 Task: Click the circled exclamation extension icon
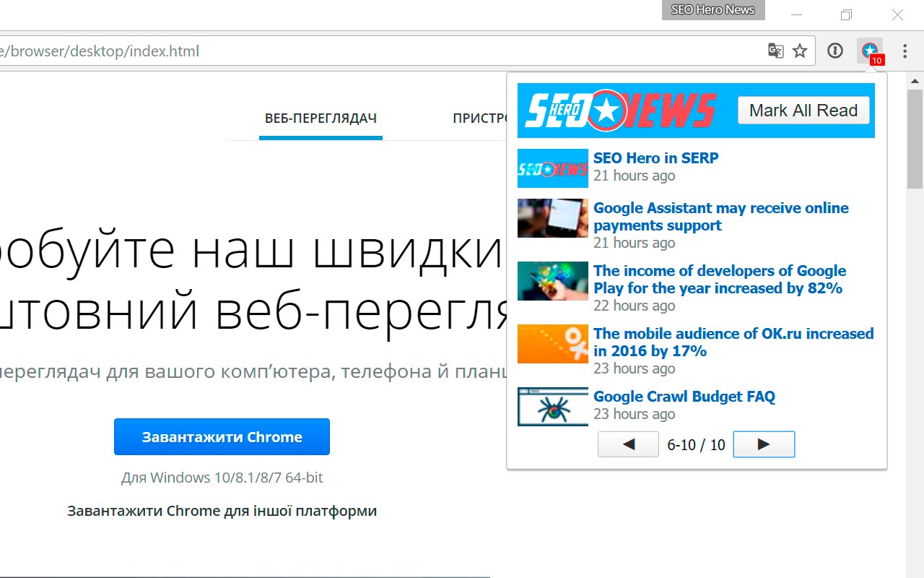(x=835, y=51)
